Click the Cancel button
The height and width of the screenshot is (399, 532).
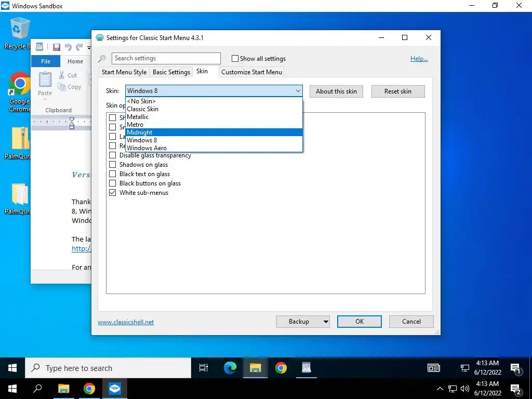tap(411, 322)
